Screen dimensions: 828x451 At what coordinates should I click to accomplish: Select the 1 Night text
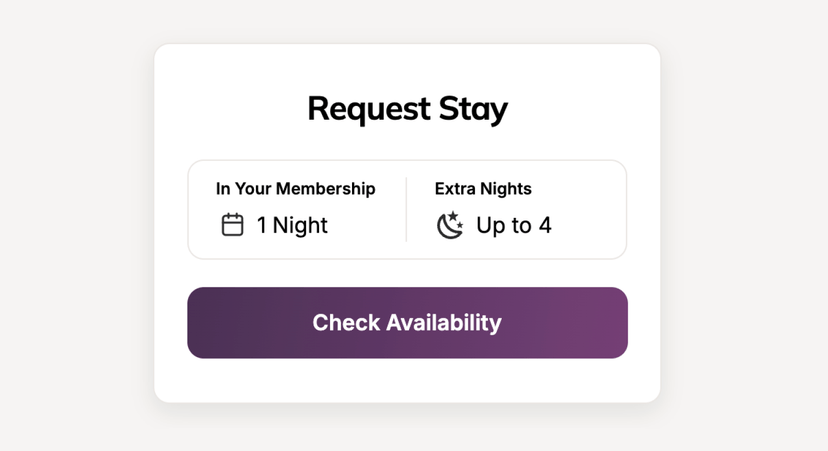point(292,226)
